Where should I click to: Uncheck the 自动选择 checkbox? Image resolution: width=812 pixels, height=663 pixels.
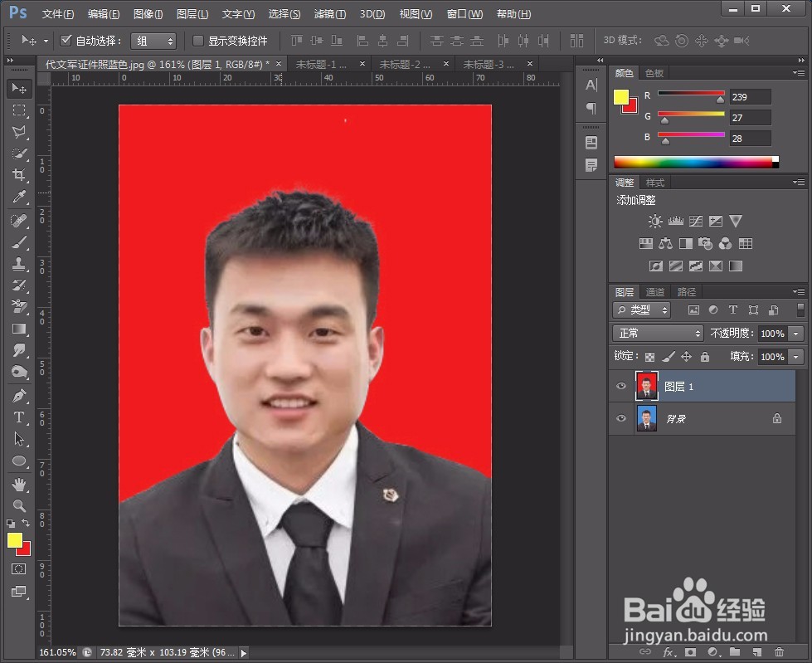tap(66, 40)
